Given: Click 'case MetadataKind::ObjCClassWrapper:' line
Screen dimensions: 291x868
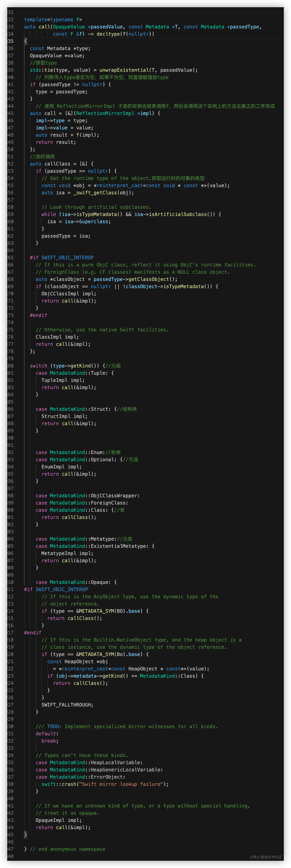Looking at the screenshot, I should click(88, 496).
